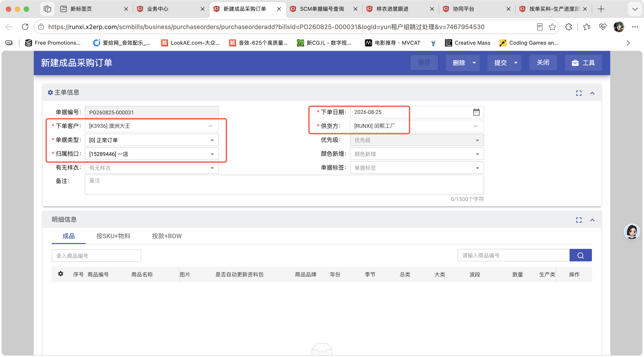Expand 明细信息 panel to fullscreen
644x357 pixels.
[579, 220]
